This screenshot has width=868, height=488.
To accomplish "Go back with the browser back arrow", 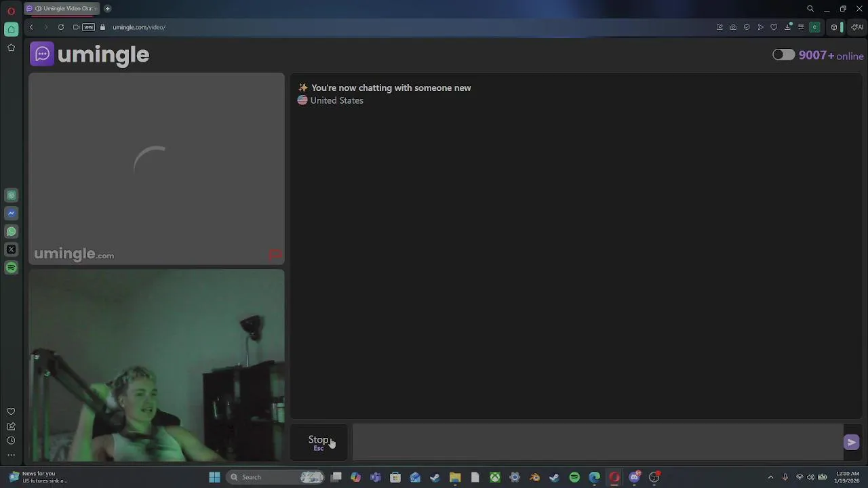I will 31,27.
